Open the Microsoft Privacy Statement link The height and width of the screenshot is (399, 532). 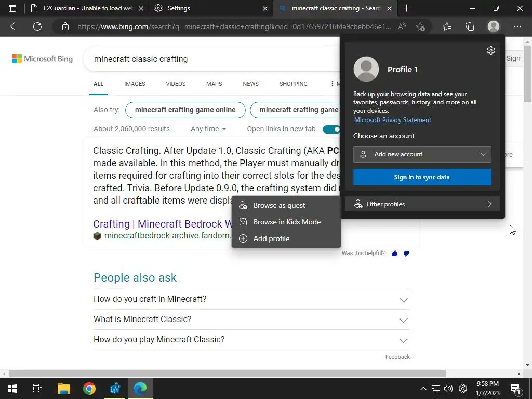point(393,120)
